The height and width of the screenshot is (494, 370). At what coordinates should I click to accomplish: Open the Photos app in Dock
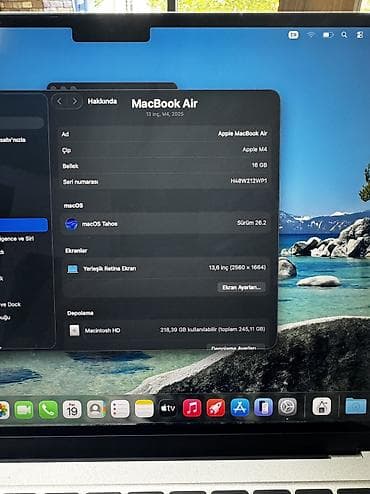point(3,410)
